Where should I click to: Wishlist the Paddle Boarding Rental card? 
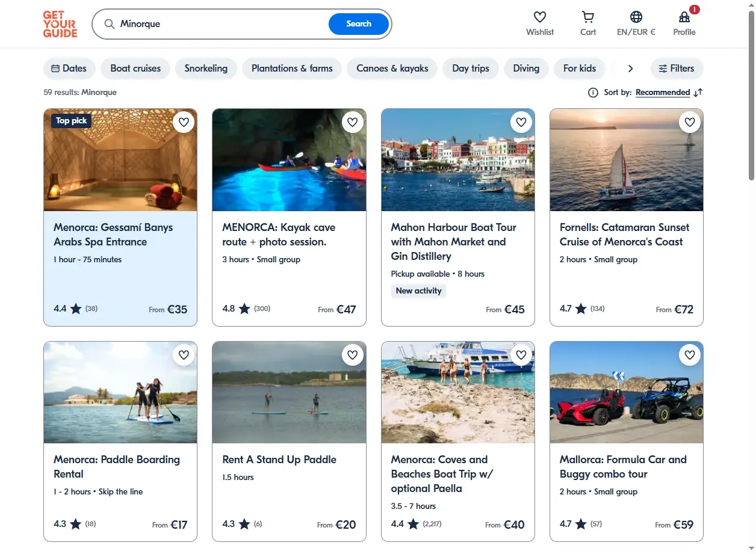tap(184, 355)
